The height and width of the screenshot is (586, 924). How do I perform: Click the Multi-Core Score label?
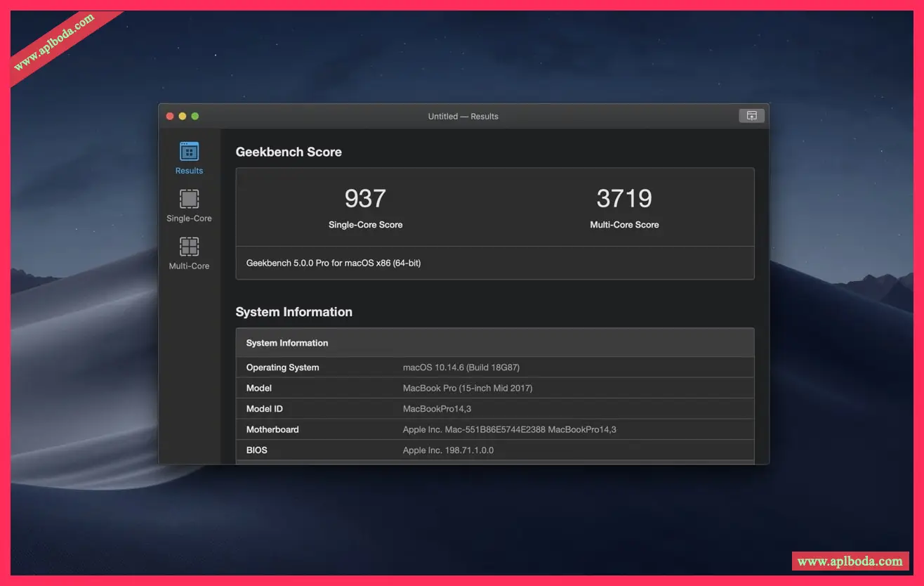(624, 225)
